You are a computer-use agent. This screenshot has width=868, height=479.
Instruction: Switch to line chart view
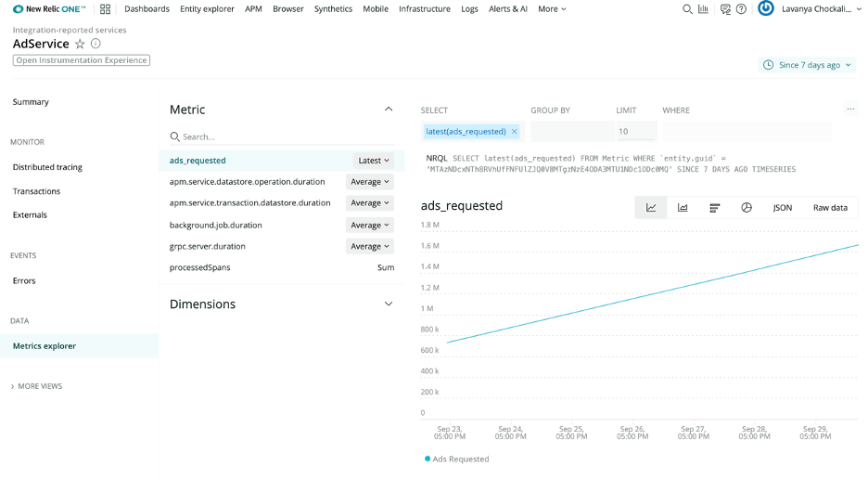pos(651,208)
